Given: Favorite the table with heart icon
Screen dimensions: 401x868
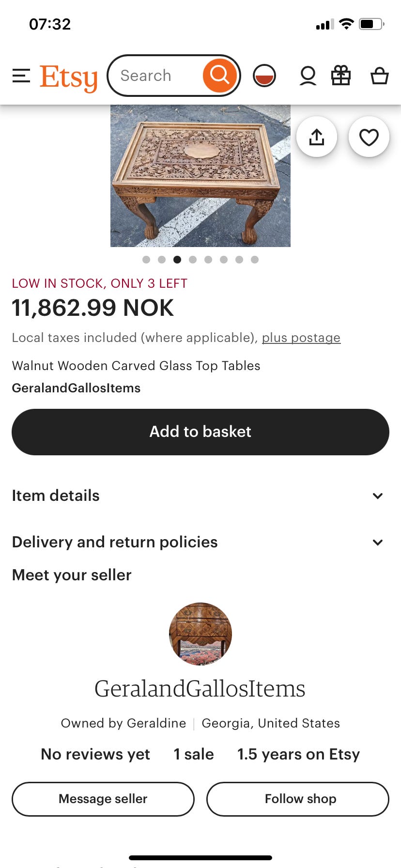Looking at the screenshot, I should point(369,137).
